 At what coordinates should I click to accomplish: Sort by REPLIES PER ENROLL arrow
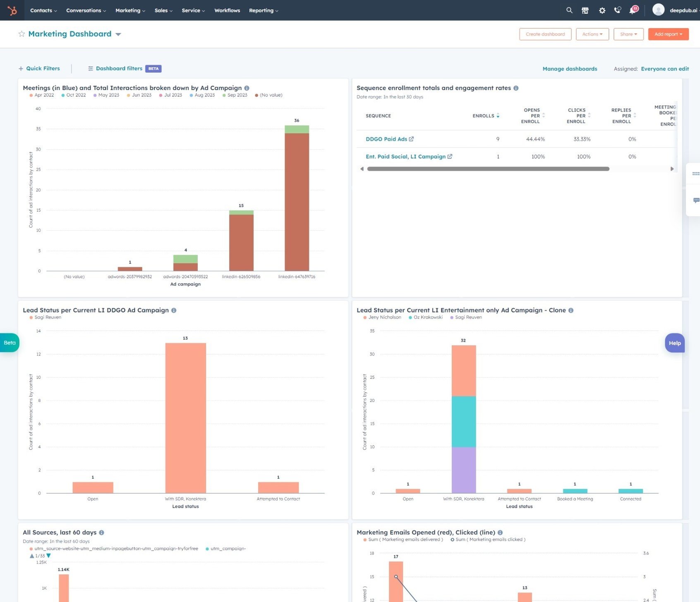[x=635, y=115]
